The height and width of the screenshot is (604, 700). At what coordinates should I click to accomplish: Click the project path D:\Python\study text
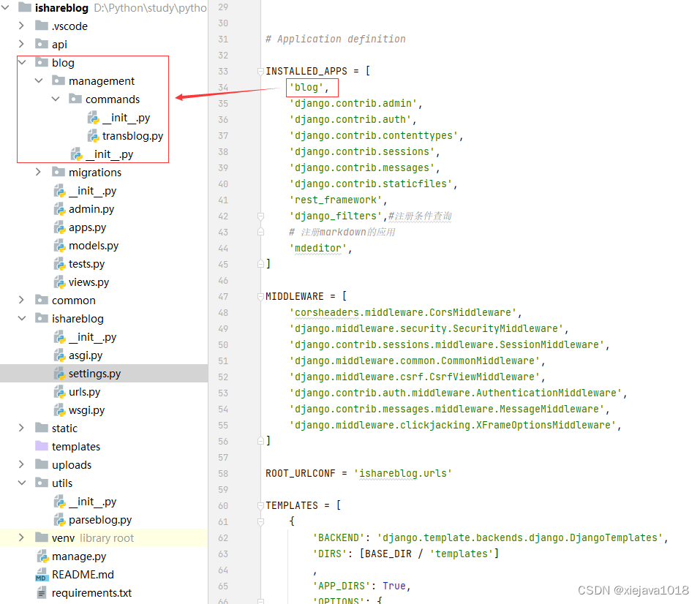(x=150, y=8)
